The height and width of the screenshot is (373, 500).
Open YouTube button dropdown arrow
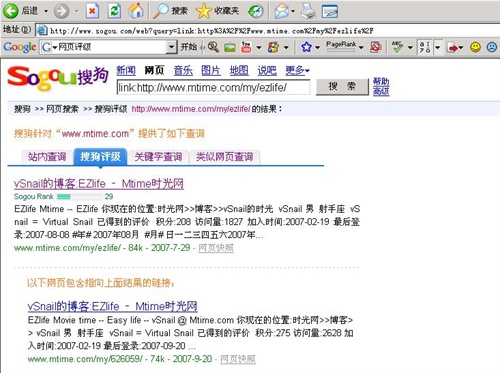point(259,48)
